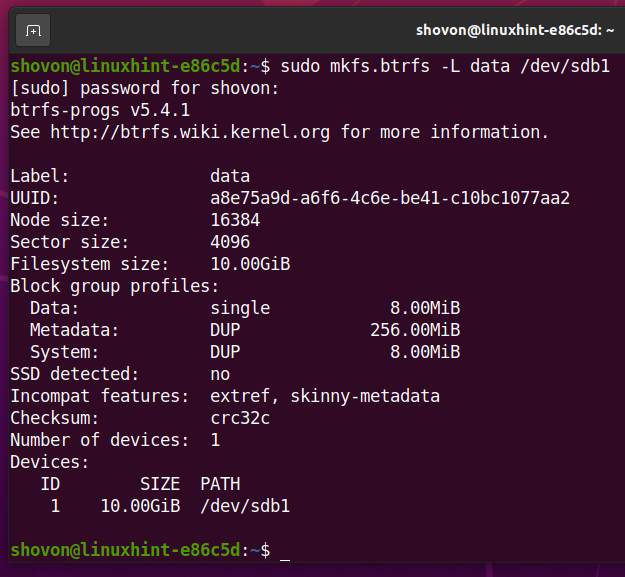Click the SIZE column header
The width and height of the screenshot is (625, 577).
click(x=160, y=484)
